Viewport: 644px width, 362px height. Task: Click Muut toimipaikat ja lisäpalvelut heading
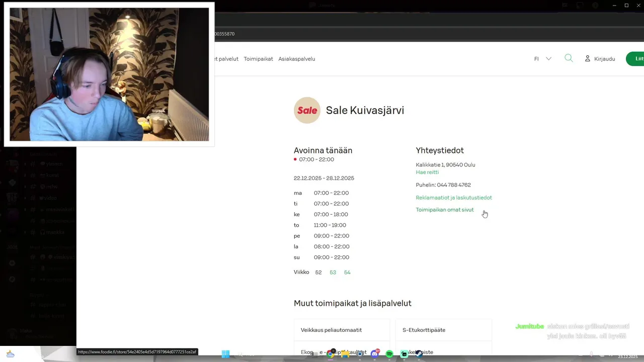pyautogui.click(x=353, y=303)
